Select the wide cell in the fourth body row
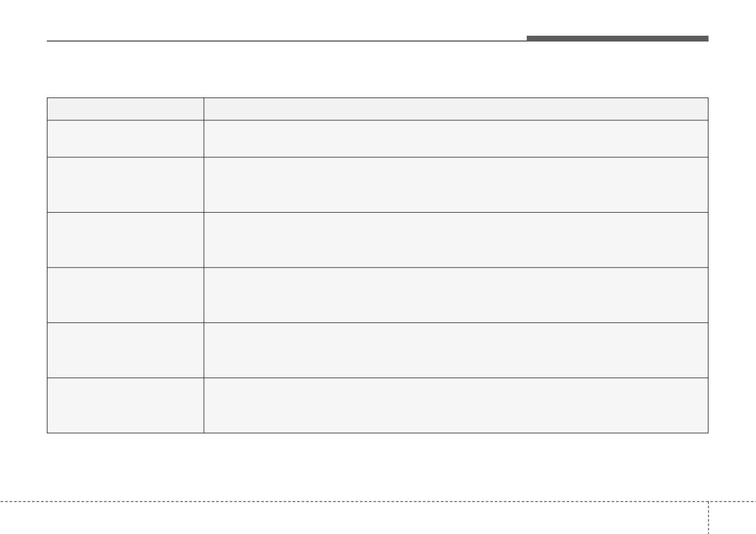The image size is (756, 534). (x=456, y=295)
